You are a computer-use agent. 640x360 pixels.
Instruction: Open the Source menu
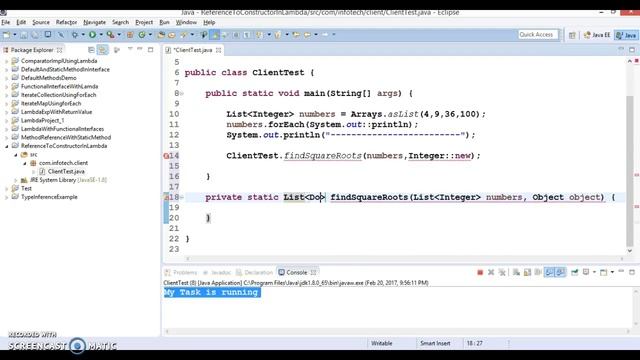41,22
